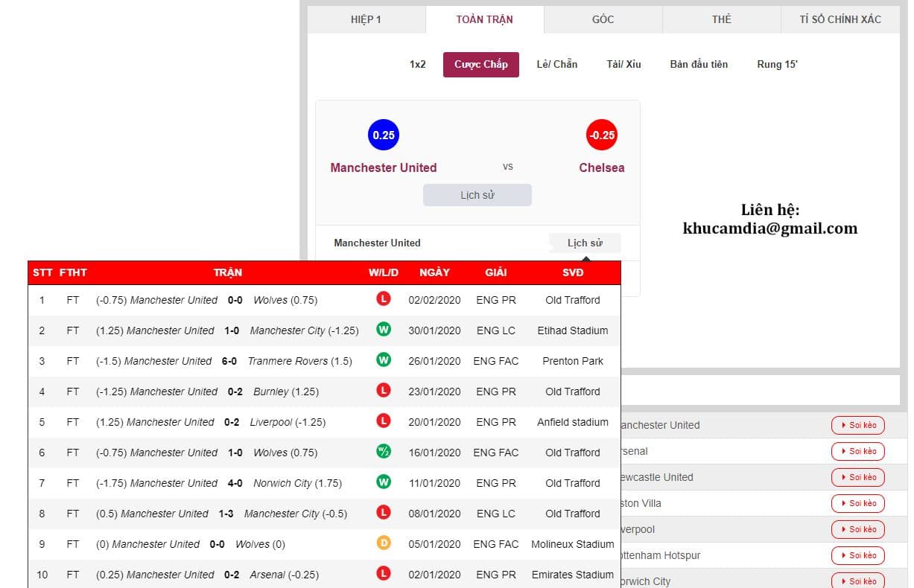This screenshot has height=588, width=914.
Task: Click the Lịch sử button under the vs label
Action: pyautogui.click(x=477, y=195)
